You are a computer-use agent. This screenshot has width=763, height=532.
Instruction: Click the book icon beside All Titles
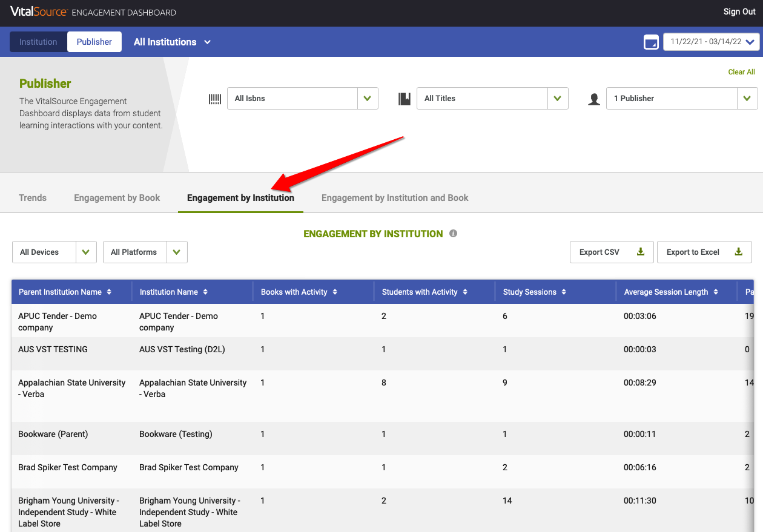pyautogui.click(x=405, y=99)
